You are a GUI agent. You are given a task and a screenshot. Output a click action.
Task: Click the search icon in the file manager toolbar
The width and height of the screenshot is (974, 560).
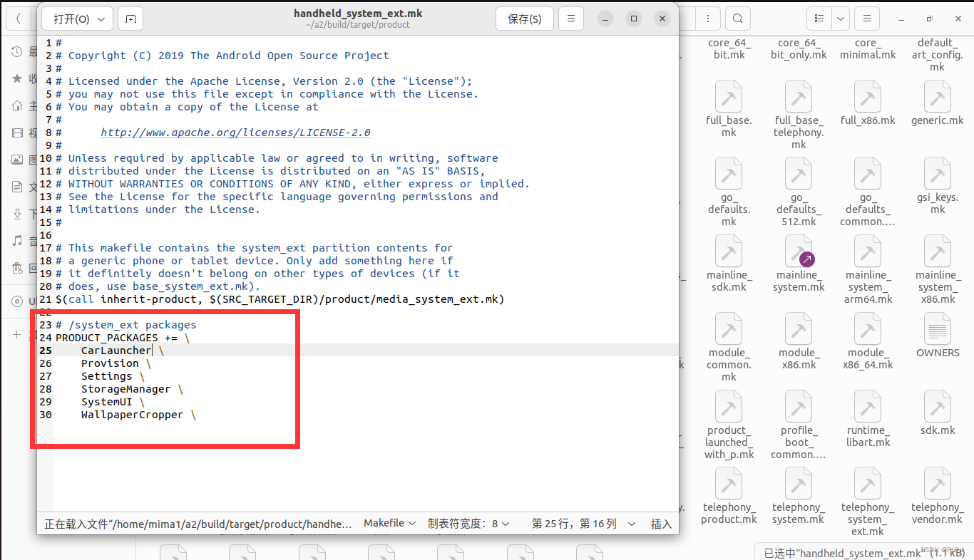[x=737, y=19]
